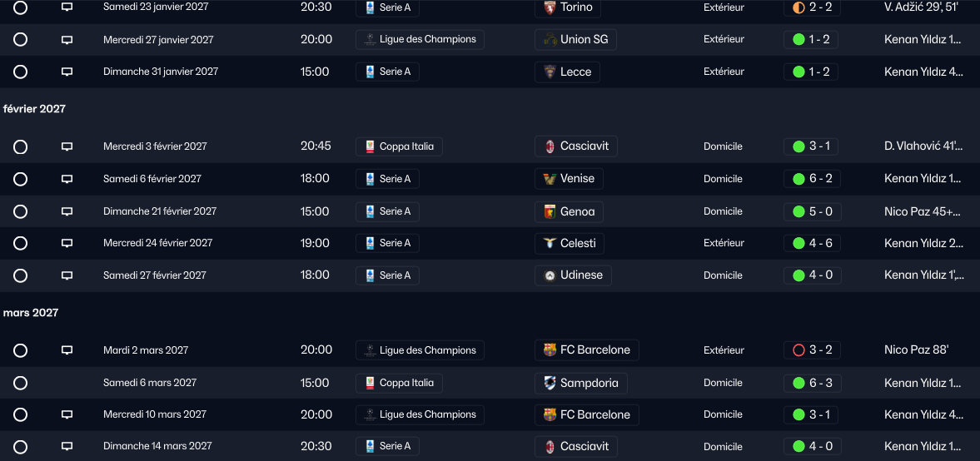Select the radio circle for Venise match
Screen dimensions: 980x461
21,179
